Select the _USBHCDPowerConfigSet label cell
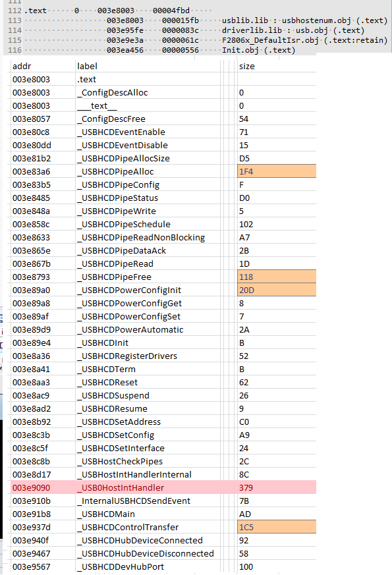The width and height of the screenshot is (392, 575). [x=148, y=316]
